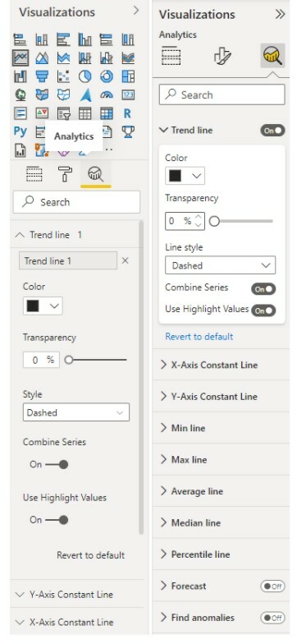Select the line chart visualization icon
The width and height of the screenshot is (297, 644).
[x=21, y=57]
